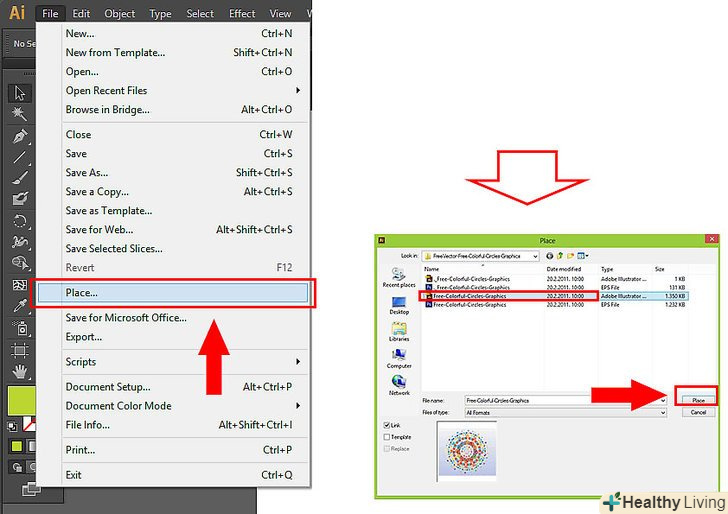Choose Place... from File menu
The height and width of the screenshot is (514, 728).
[x=173, y=293]
